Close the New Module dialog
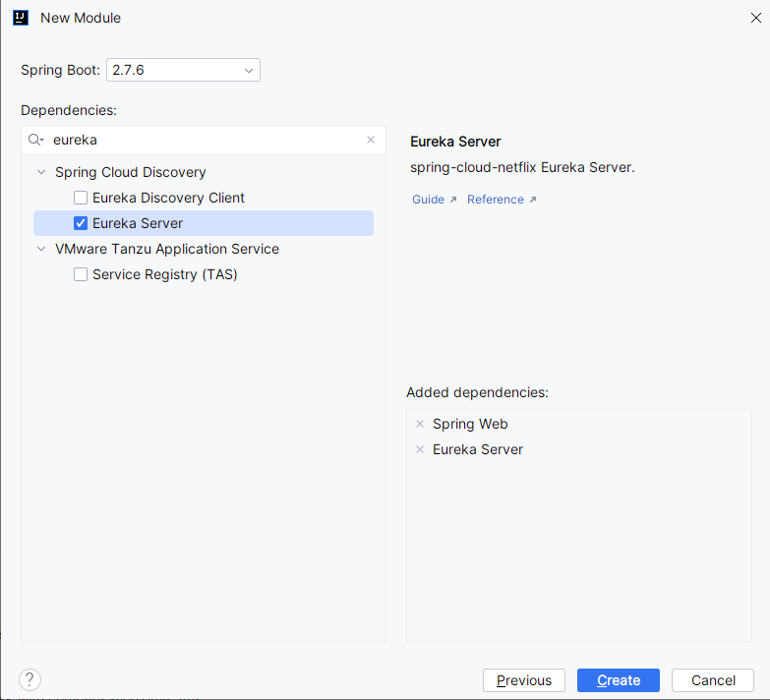Viewport: 770px width, 700px height. point(756,18)
